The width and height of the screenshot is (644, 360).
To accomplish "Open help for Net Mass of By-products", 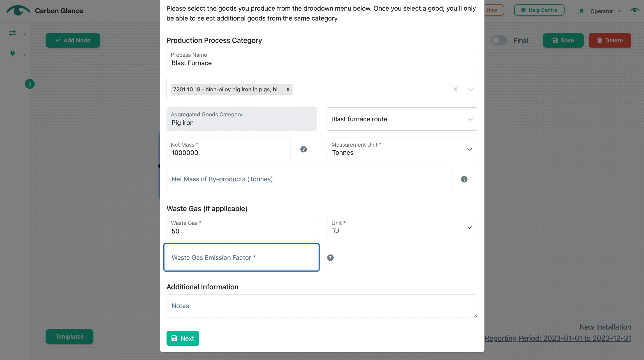I will [x=464, y=179].
